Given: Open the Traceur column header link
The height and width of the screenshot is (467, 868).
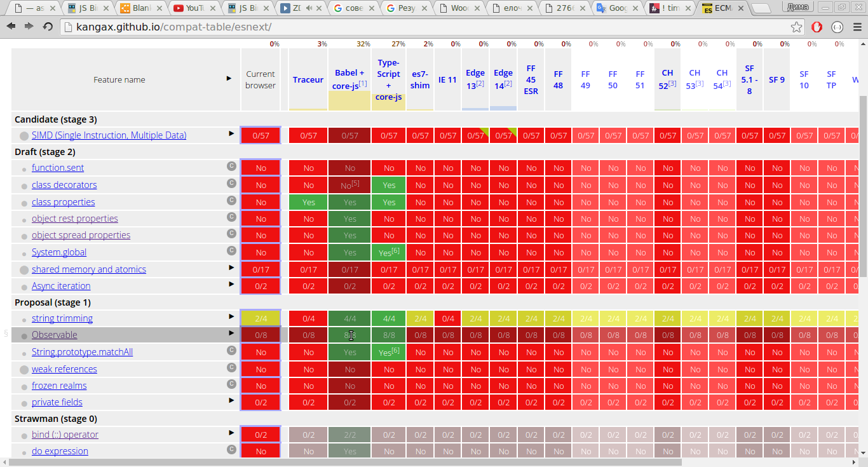Looking at the screenshot, I should (x=308, y=80).
